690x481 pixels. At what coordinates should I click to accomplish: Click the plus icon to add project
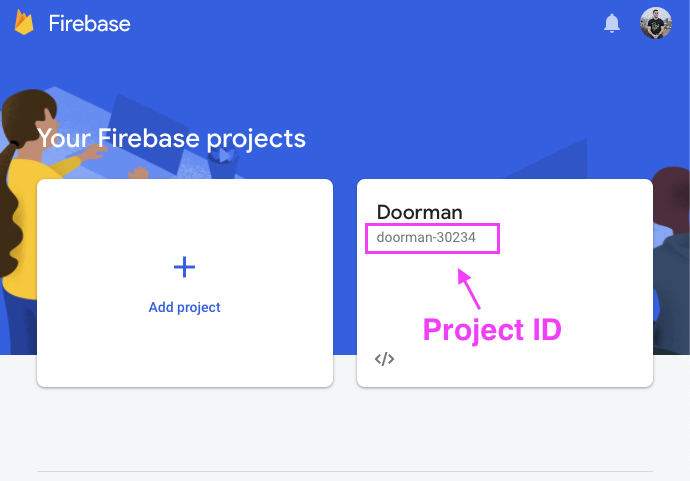click(x=185, y=266)
